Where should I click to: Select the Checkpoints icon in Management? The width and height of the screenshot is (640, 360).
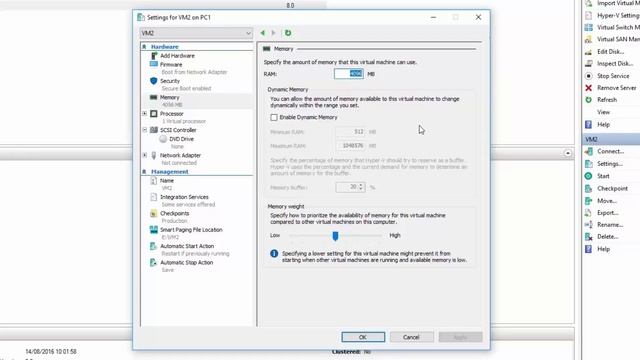click(x=153, y=213)
